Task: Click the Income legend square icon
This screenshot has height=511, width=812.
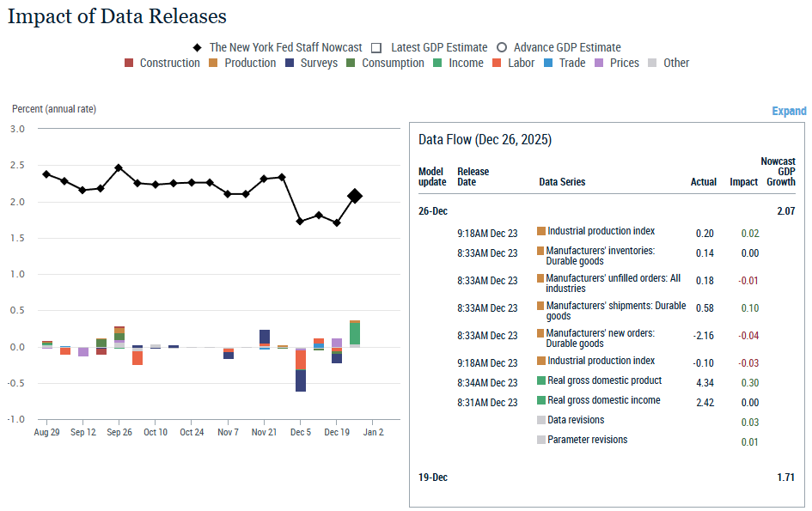Action: pyautogui.click(x=437, y=63)
